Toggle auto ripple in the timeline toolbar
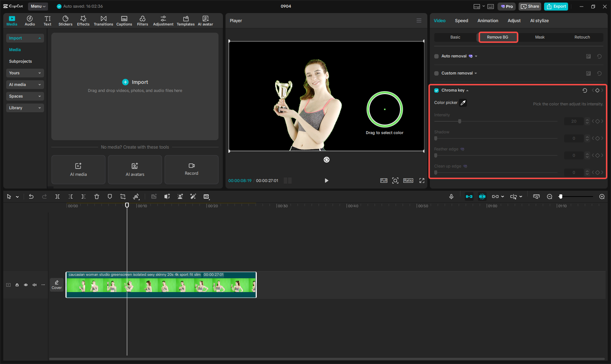 [x=469, y=197]
